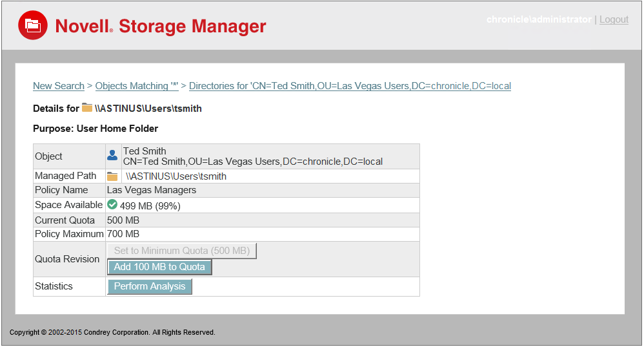This screenshot has width=644, height=347.
Task: Run Perform Analysis button
Action: [x=150, y=286]
